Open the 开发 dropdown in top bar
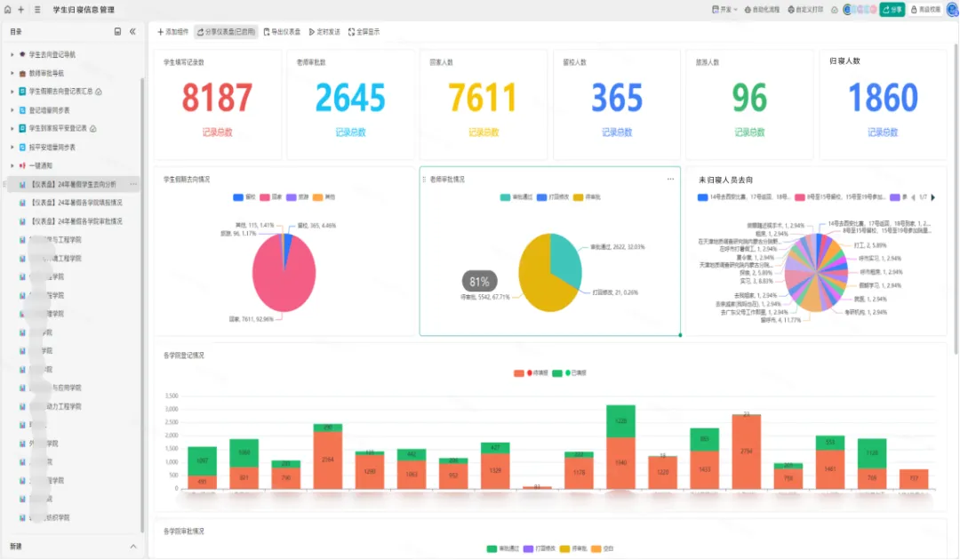Viewport: 960px width, 560px height. pyautogui.click(x=725, y=10)
